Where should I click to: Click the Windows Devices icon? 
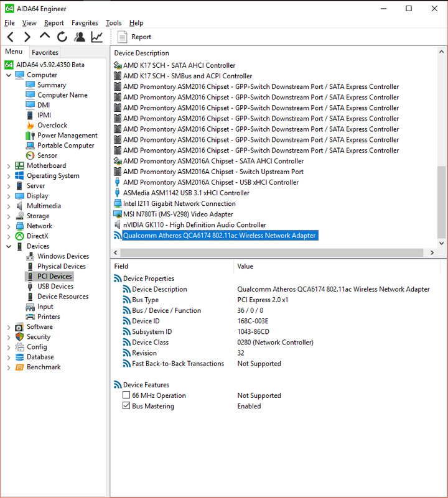point(30,256)
